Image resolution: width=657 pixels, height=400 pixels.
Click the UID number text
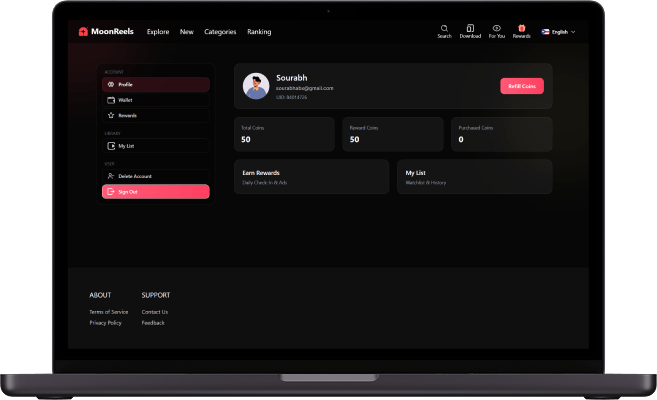tap(291, 97)
